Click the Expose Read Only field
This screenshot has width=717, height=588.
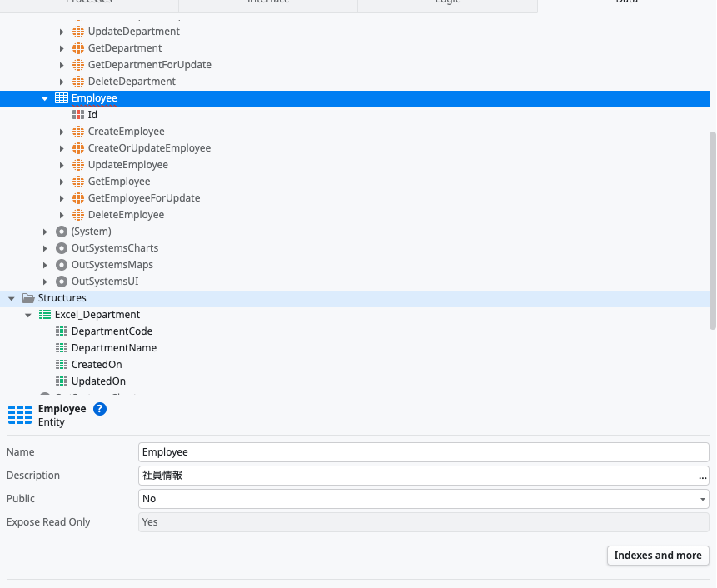coord(423,522)
